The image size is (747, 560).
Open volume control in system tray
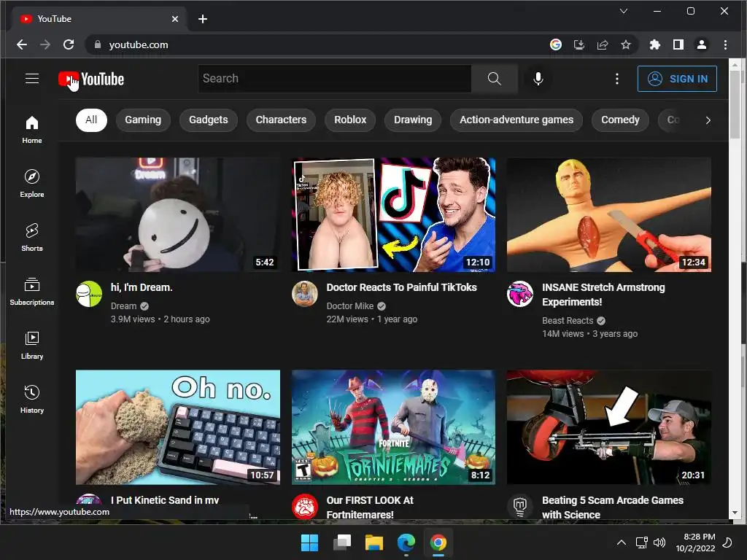(659, 542)
